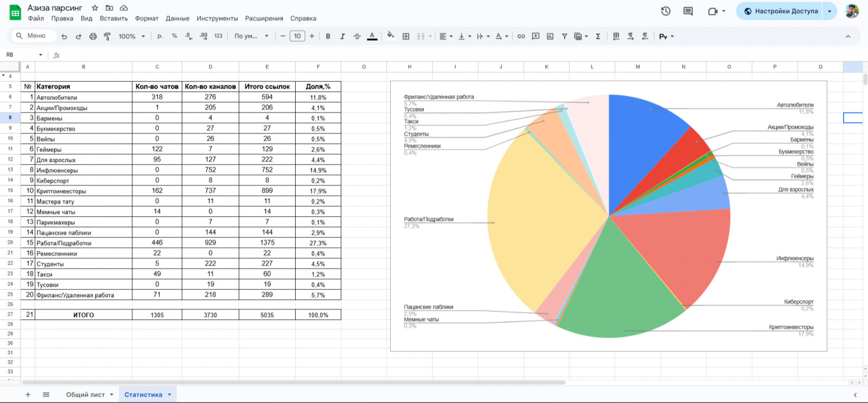Add a new sheet
The width and height of the screenshot is (868, 403).
28,395
